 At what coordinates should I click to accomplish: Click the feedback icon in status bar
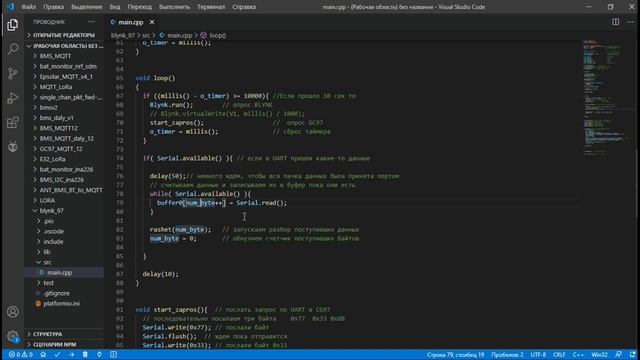(x=618, y=355)
